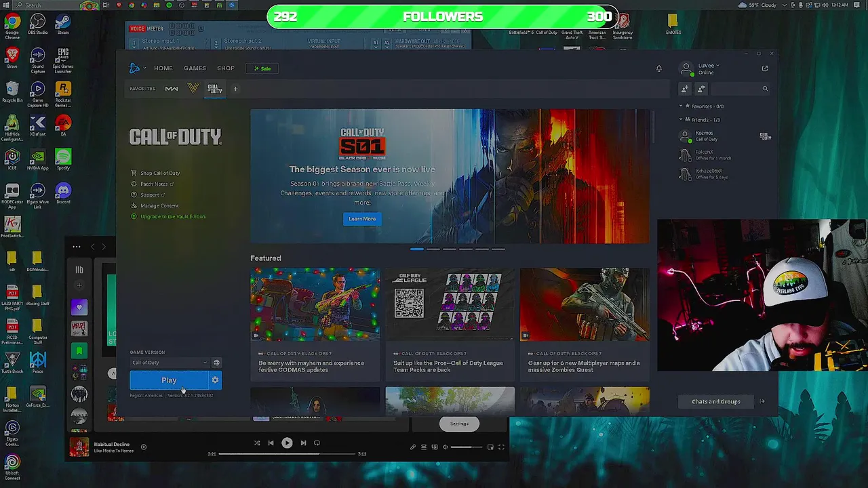Enter fullscreen in music player
The width and height of the screenshot is (868, 488).
[x=501, y=447]
